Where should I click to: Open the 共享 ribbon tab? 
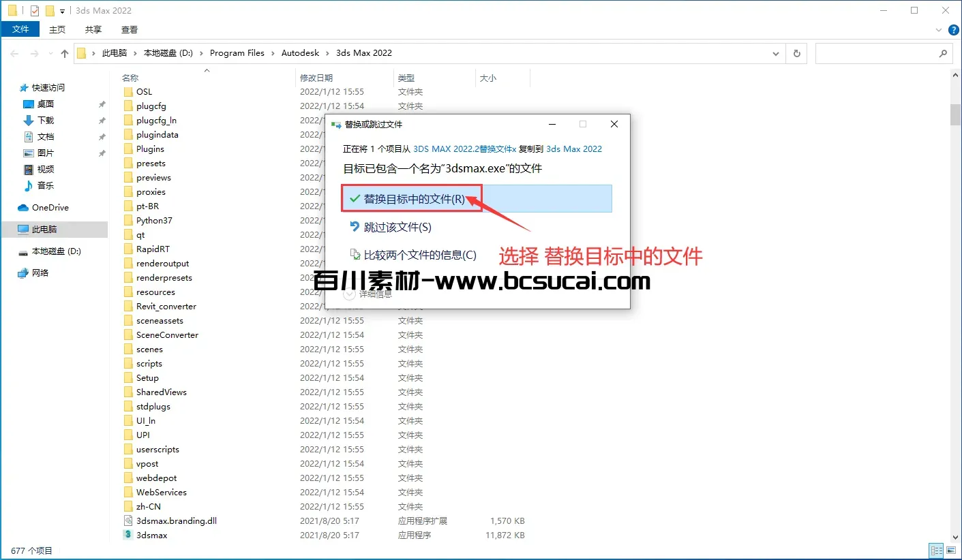93,29
